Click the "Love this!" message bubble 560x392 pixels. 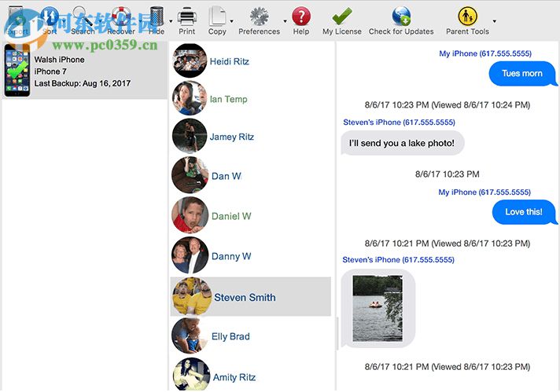pyautogui.click(x=524, y=212)
